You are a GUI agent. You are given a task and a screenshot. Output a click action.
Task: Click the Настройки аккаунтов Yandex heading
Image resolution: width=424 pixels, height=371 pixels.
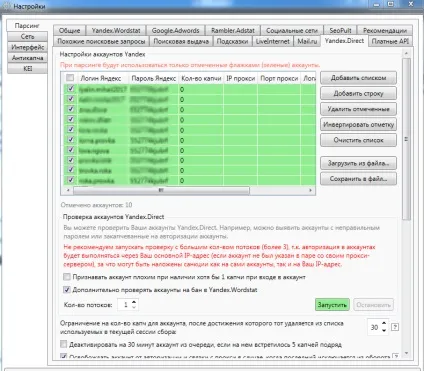pos(103,54)
